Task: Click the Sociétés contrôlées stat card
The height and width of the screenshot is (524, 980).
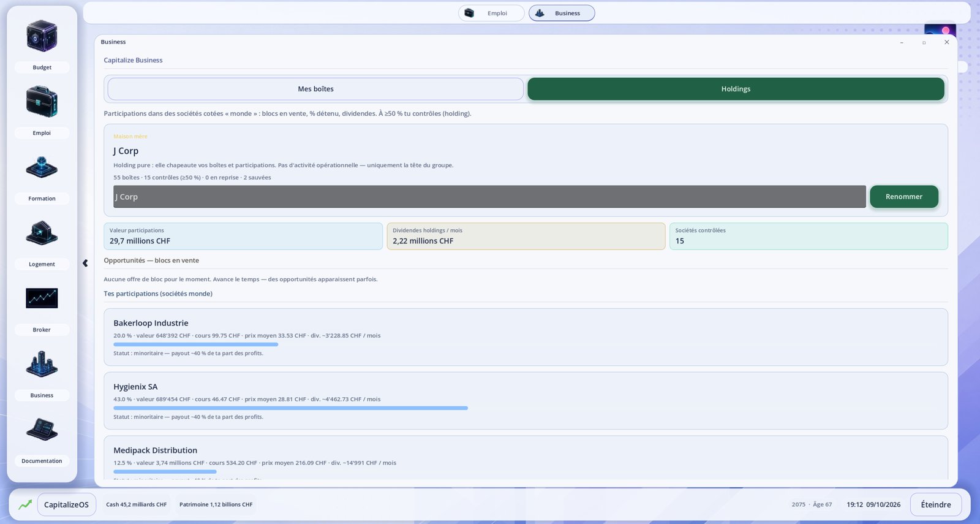Action: [809, 236]
